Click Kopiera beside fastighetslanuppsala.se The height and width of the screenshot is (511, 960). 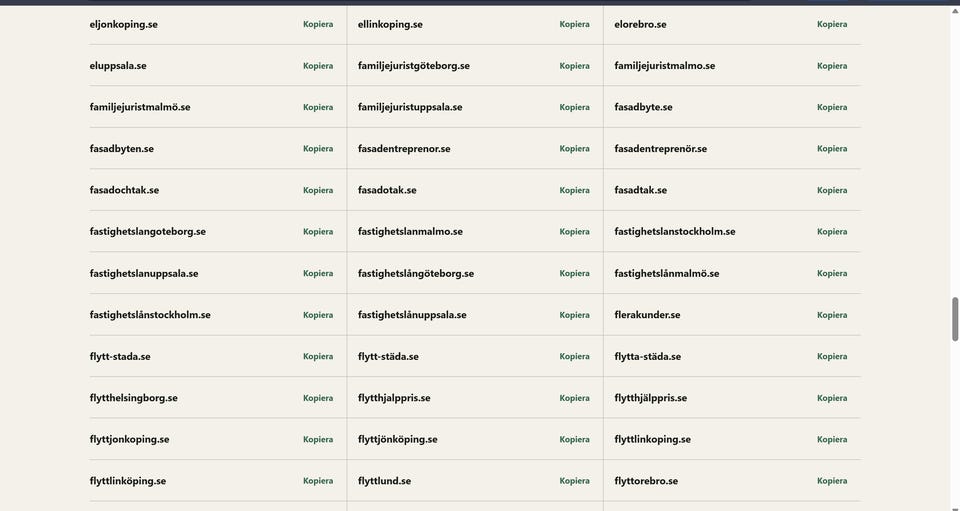[318, 274]
